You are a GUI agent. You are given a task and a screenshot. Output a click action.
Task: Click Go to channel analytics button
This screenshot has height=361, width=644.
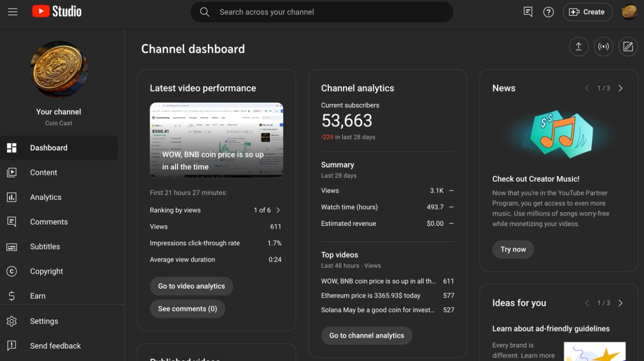click(x=367, y=336)
